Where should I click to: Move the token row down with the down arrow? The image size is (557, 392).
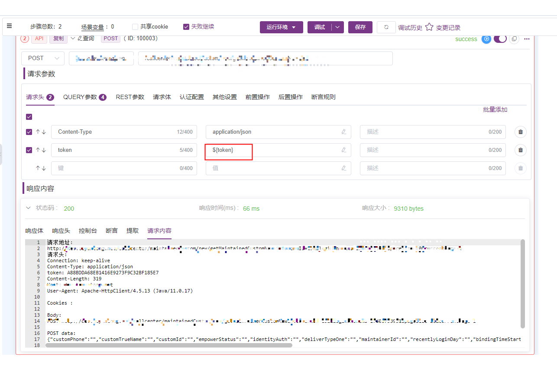pyautogui.click(x=44, y=150)
